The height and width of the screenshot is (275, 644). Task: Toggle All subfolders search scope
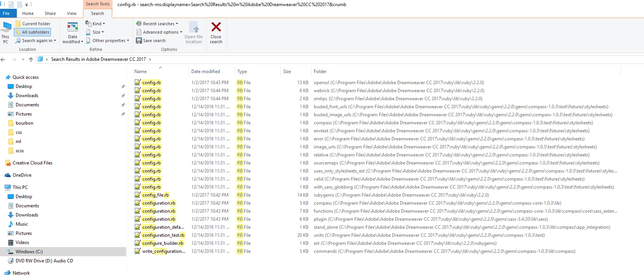33,32
